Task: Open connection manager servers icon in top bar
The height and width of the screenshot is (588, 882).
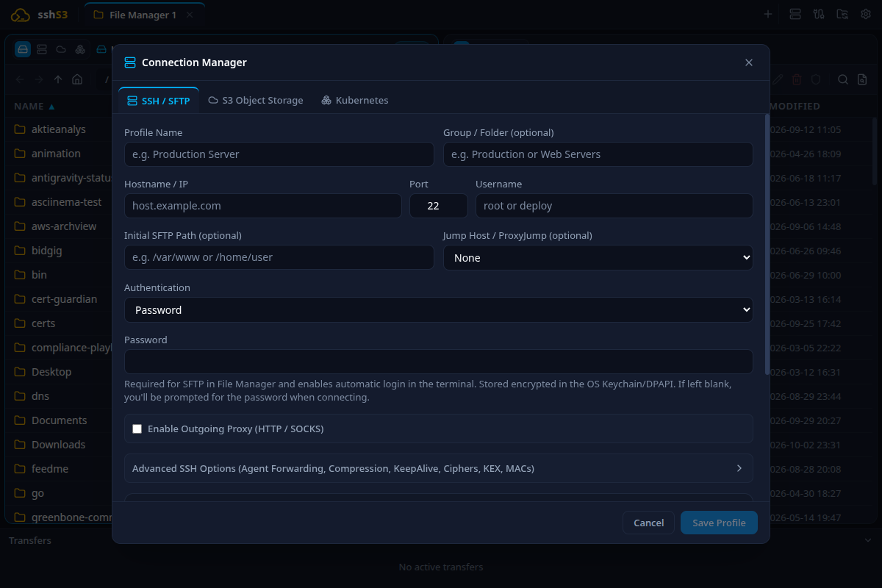Action: tap(795, 14)
